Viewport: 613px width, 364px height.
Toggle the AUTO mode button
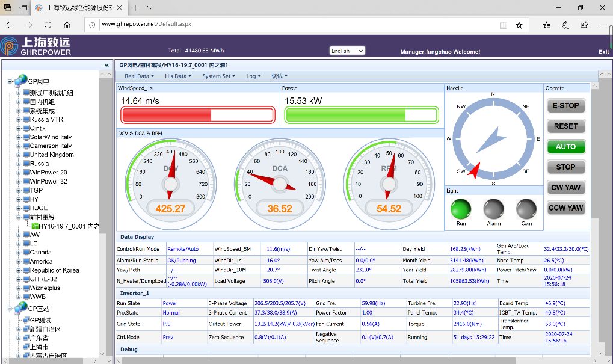(565, 146)
